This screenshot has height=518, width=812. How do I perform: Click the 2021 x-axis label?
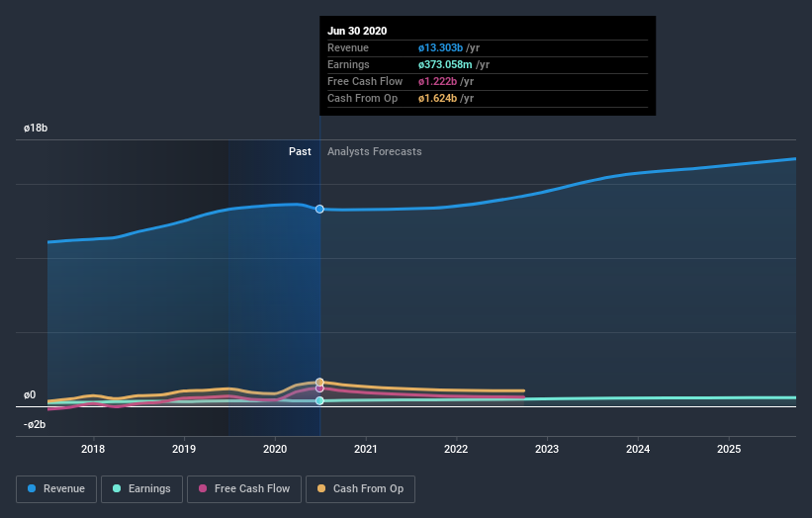[x=366, y=449]
